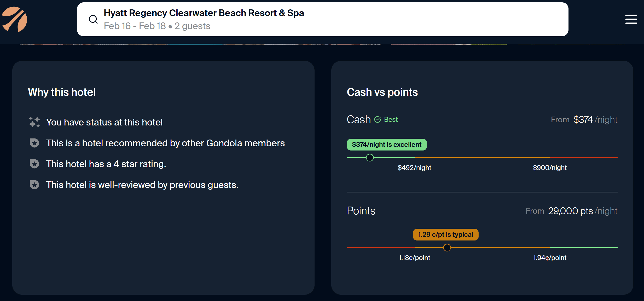Click the From $374 /night cash price

tap(584, 119)
